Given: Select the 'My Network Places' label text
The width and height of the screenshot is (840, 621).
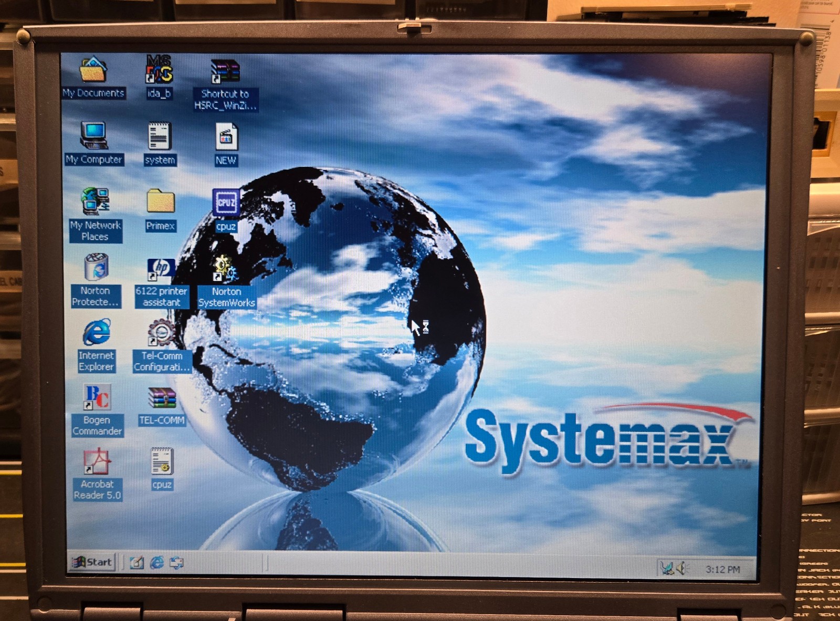Looking at the screenshot, I should click(x=96, y=231).
